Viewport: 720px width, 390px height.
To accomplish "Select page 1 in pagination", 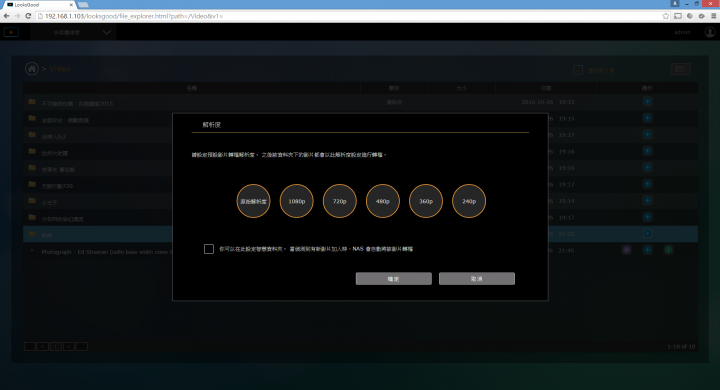I will pos(56,347).
